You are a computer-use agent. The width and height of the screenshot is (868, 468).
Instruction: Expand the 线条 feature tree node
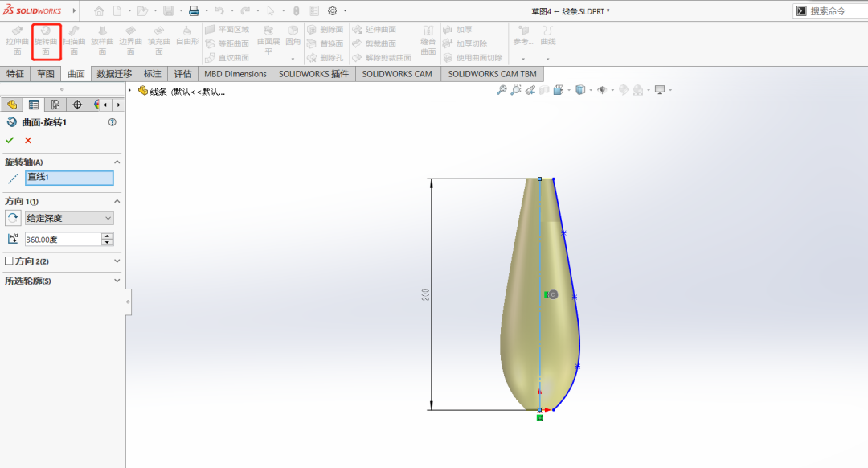coord(130,91)
